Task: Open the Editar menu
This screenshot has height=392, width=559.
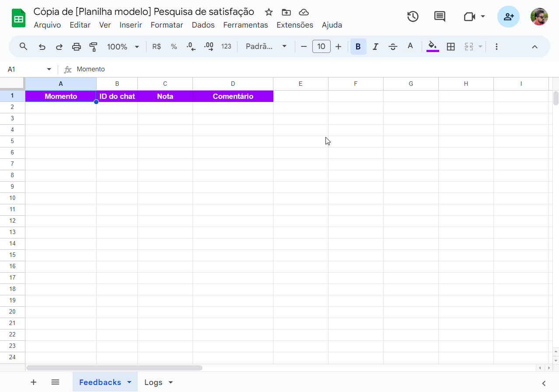Action: tap(80, 25)
